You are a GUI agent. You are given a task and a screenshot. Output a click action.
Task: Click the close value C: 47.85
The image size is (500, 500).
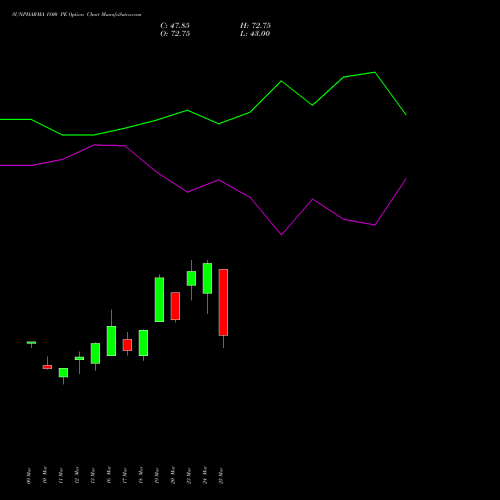(x=175, y=26)
